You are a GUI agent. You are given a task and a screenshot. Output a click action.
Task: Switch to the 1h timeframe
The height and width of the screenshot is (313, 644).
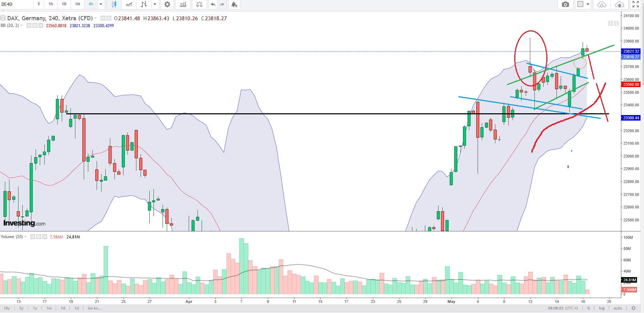coord(51,4)
